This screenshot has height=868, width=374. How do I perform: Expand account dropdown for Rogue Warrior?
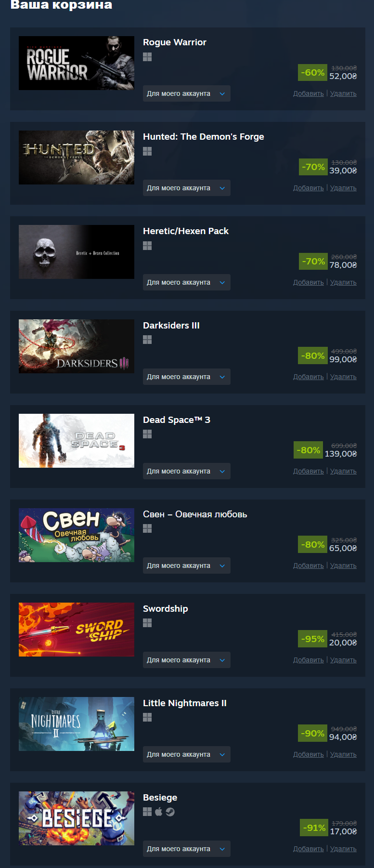click(x=187, y=93)
